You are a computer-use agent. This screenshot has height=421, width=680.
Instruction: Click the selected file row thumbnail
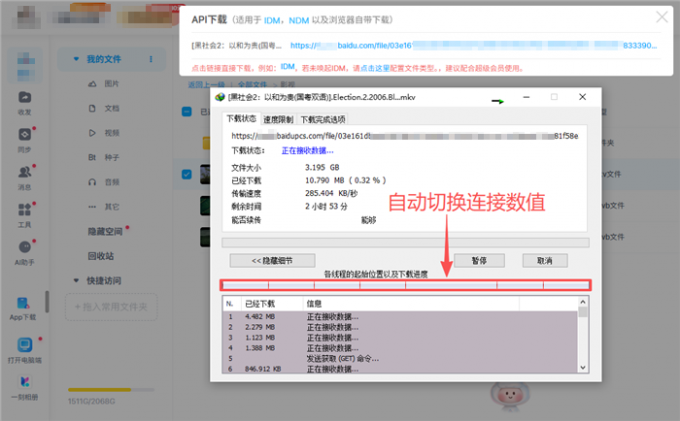205,174
